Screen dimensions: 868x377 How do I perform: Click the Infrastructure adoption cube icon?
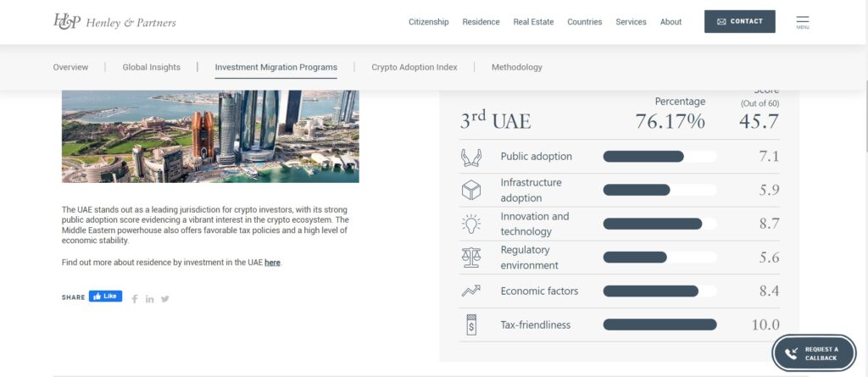470,191
